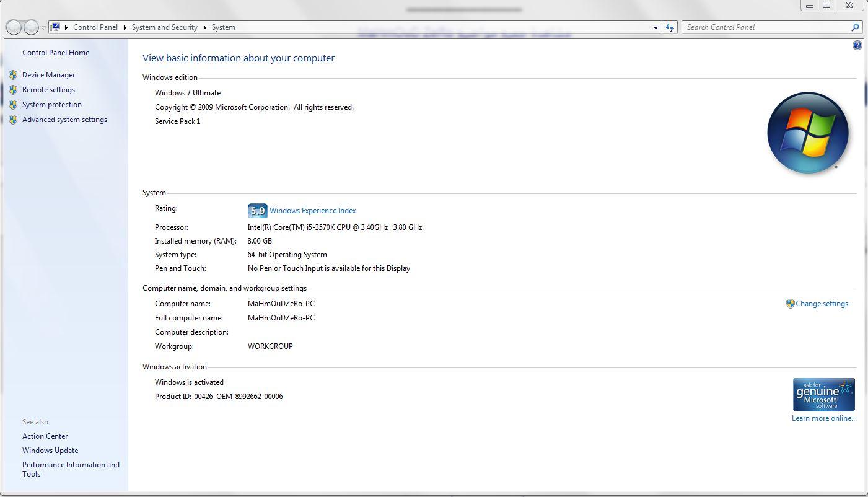Click the processor value i5-3570K text
The height and width of the screenshot is (497, 868).
tap(335, 227)
